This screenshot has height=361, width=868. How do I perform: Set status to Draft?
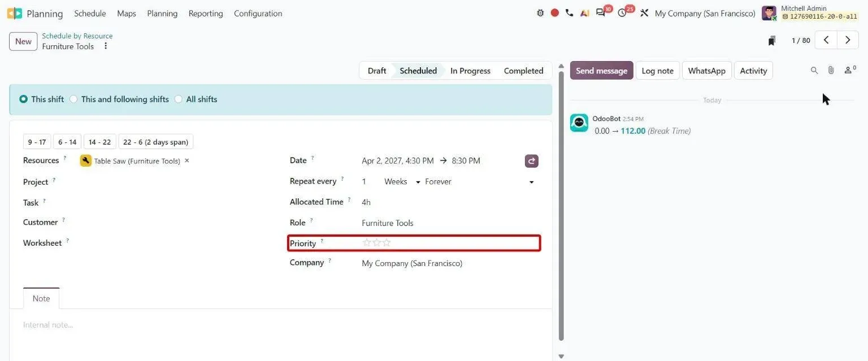pos(376,71)
